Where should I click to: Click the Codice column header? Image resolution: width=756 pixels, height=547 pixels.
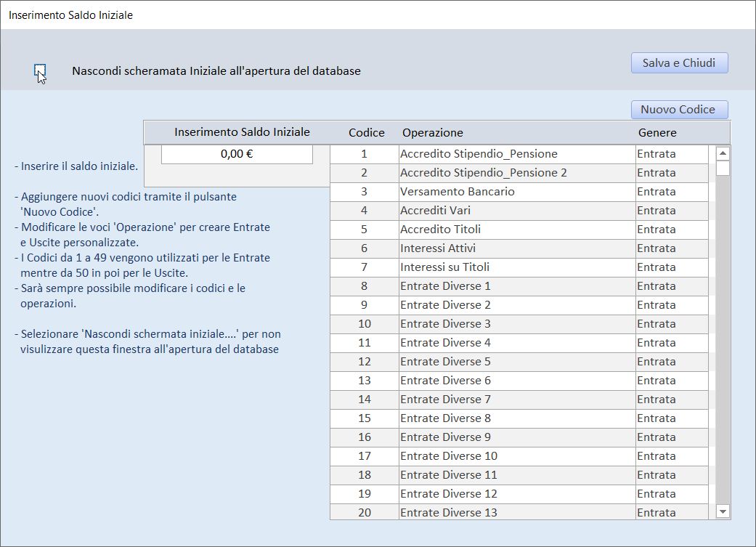tap(367, 133)
